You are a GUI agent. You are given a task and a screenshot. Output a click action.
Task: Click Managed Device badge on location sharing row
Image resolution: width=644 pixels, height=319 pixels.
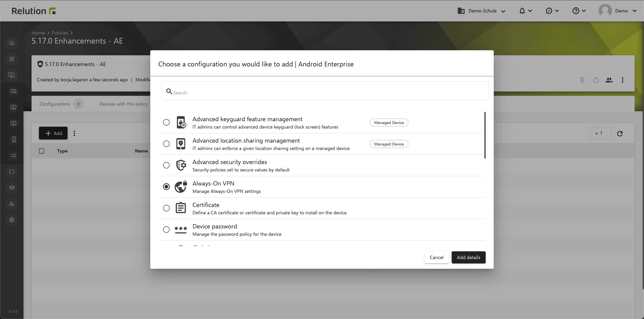[389, 144]
